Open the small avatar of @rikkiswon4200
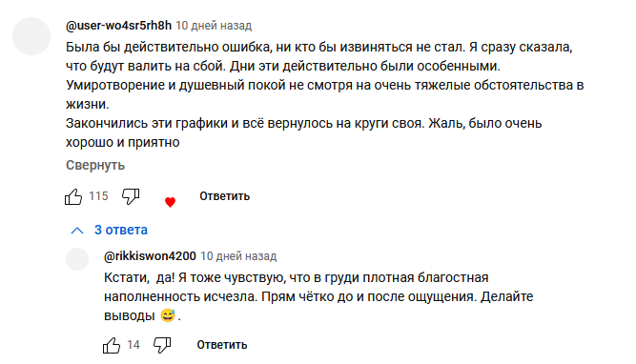636x364 pixels. point(77,259)
